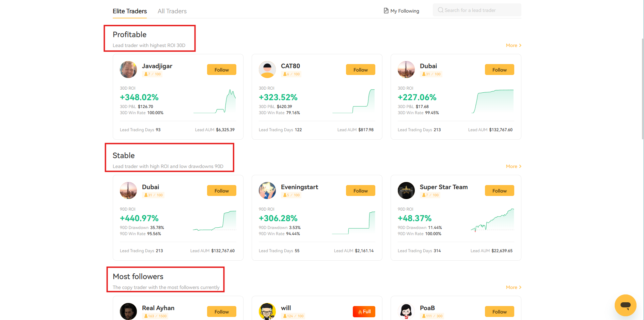
Task: Click Super Star Team's avatar
Action: pos(406,191)
